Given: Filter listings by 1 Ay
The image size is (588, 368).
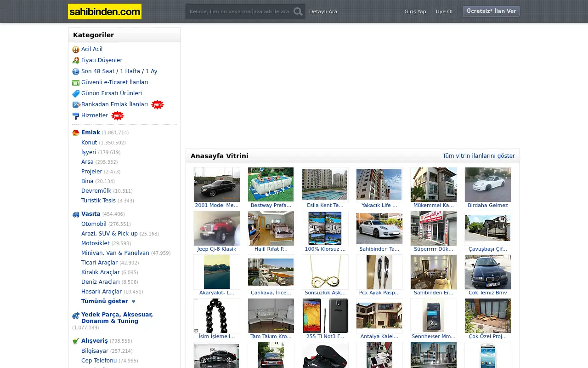Looking at the screenshot, I should click(x=152, y=71).
